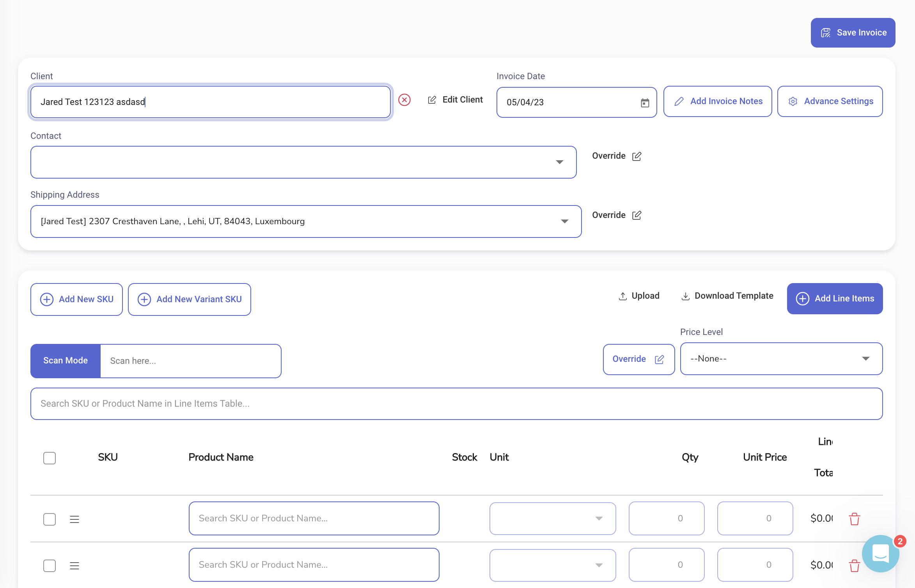This screenshot has width=915, height=588.
Task: Open the invoice date calendar picker
Action: [x=645, y=103]
